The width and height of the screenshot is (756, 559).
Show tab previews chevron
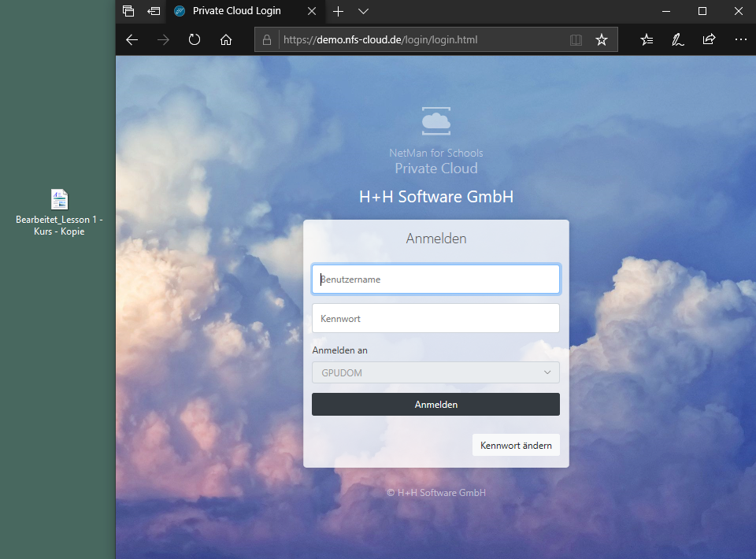tap(363, 11)
